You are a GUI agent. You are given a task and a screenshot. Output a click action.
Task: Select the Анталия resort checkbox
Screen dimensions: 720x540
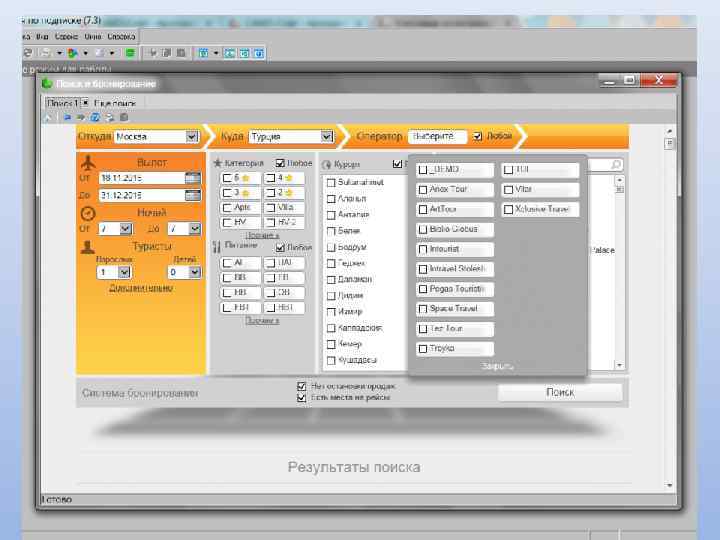pos(331,215)
